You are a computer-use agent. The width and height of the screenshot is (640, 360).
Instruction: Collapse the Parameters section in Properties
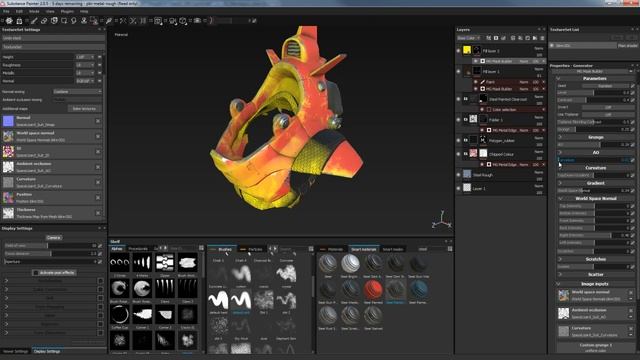[x=558, y=78]
